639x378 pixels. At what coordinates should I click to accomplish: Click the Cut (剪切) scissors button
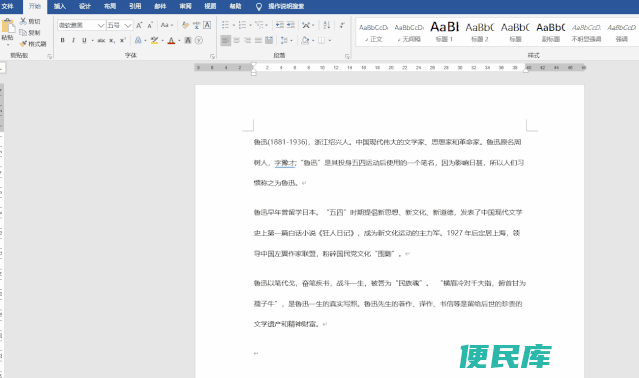pyautogui.click(x=31, y=21)
